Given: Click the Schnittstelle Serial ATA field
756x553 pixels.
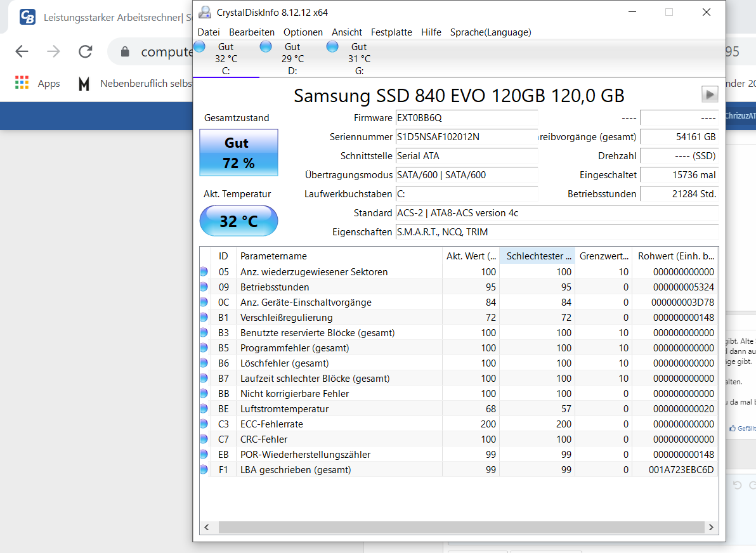Looking at the screenshot, I should point(467,156).
